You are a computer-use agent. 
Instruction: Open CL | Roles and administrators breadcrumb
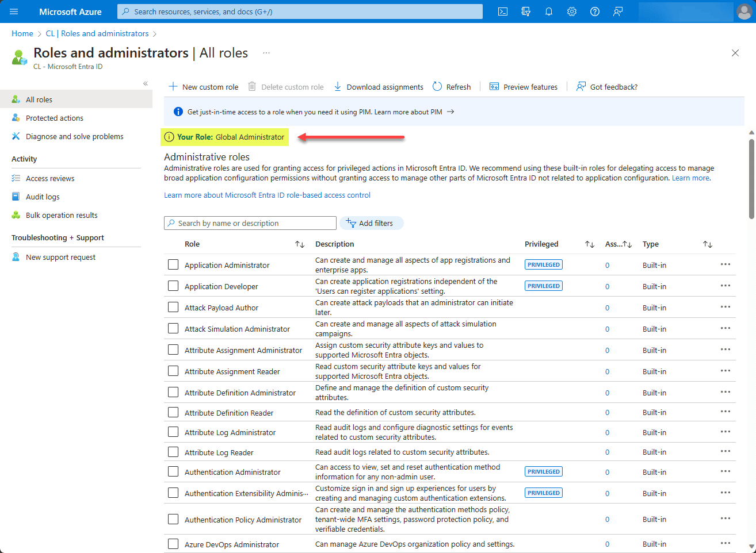click(x=97, y=34)
